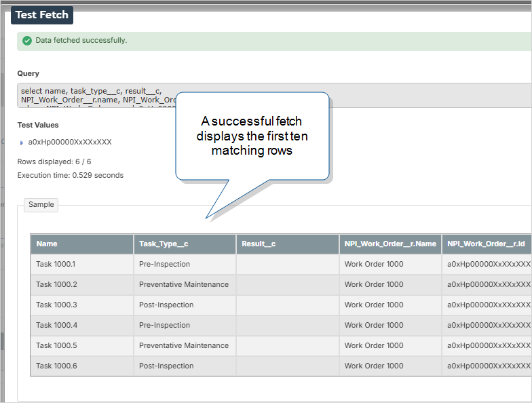Select the Sample tab label
The image size is (532, 403).
click(41, 204)
